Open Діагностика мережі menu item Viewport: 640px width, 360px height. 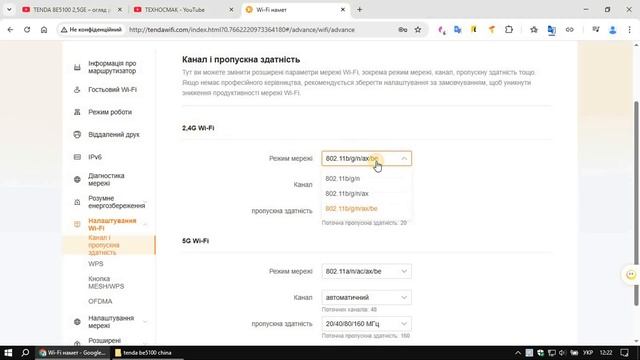106,179
